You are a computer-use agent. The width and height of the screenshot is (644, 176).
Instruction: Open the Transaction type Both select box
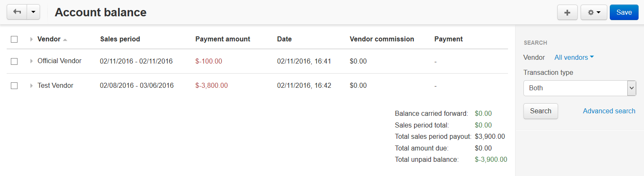(580, 88)
